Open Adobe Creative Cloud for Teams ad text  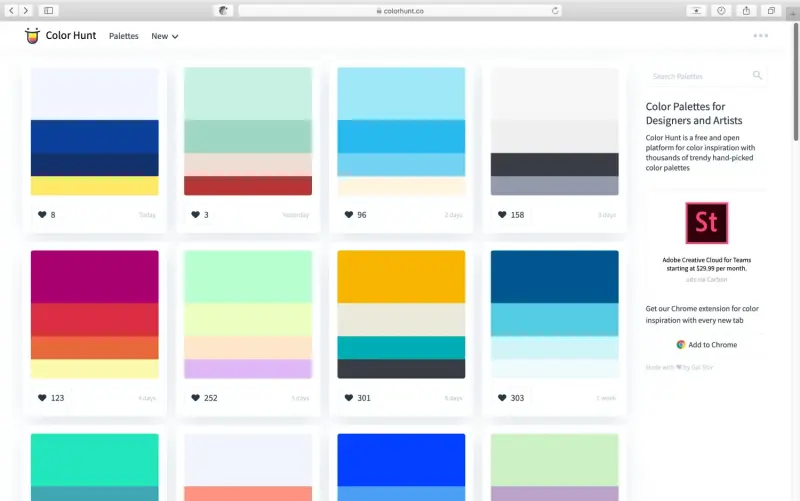click(707, 264)
